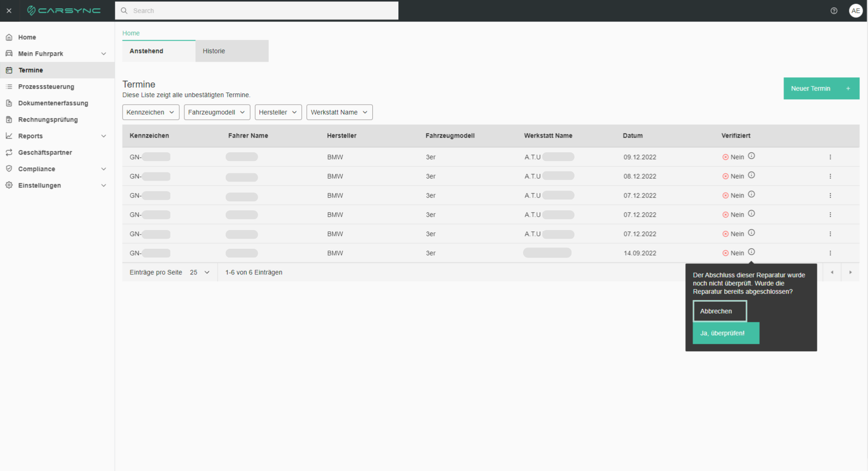Image resolution: width=868 pixels, height=471 pixels.
Task: Expand the Compliance submenu chevron
Action: 104,169
